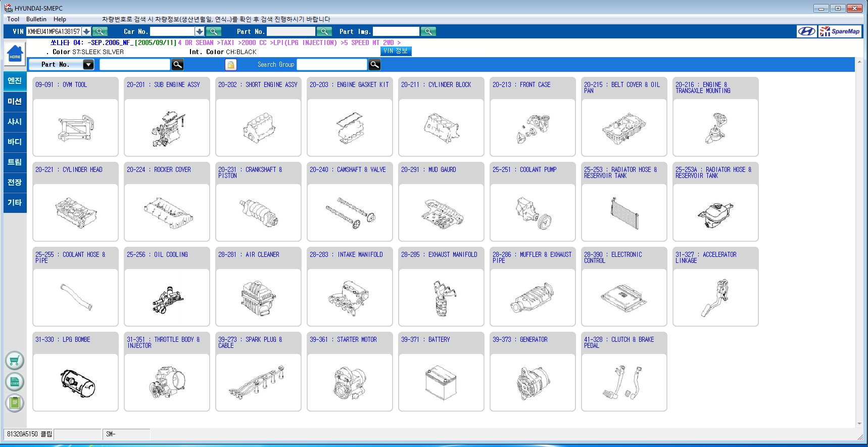Expand the VIN history dropdown arrow
The height and width of the screenshot is (447, 868).
click(x=86, y=31)
